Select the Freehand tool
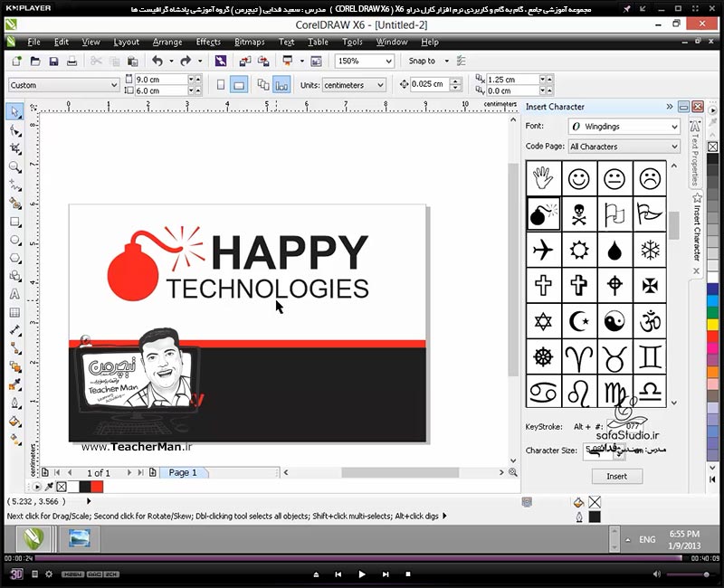The width and height of the screenshot is (724, 588). [x=14, y=185]
